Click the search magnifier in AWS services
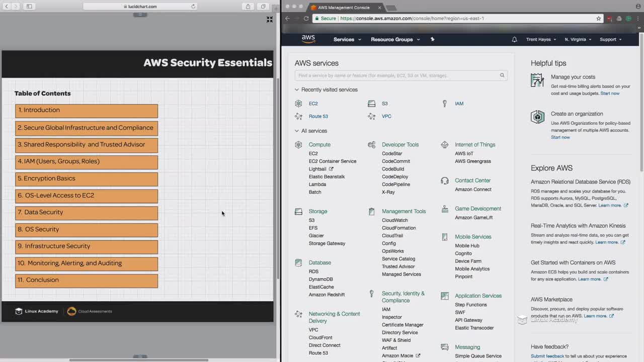Viewport: 644px width, 362px height. (x=502, y=75)
